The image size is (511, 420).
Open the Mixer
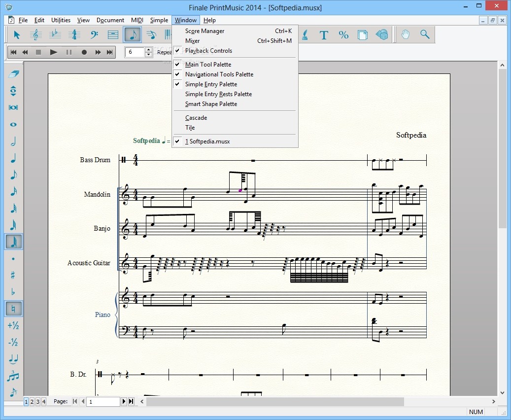coord(235,41)
